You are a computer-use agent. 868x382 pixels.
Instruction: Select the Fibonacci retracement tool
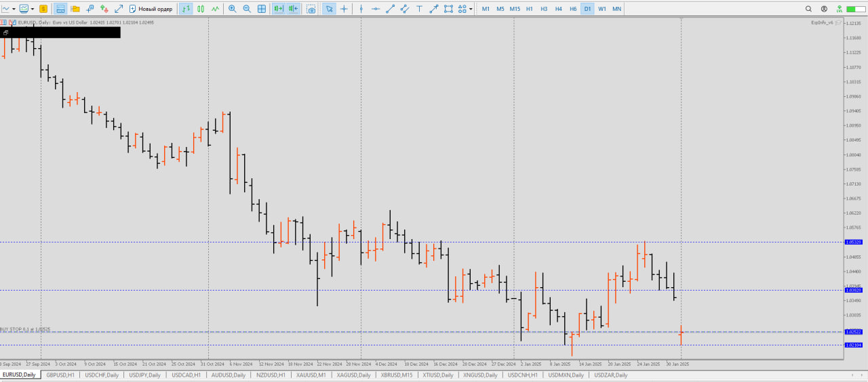(434, 9)
